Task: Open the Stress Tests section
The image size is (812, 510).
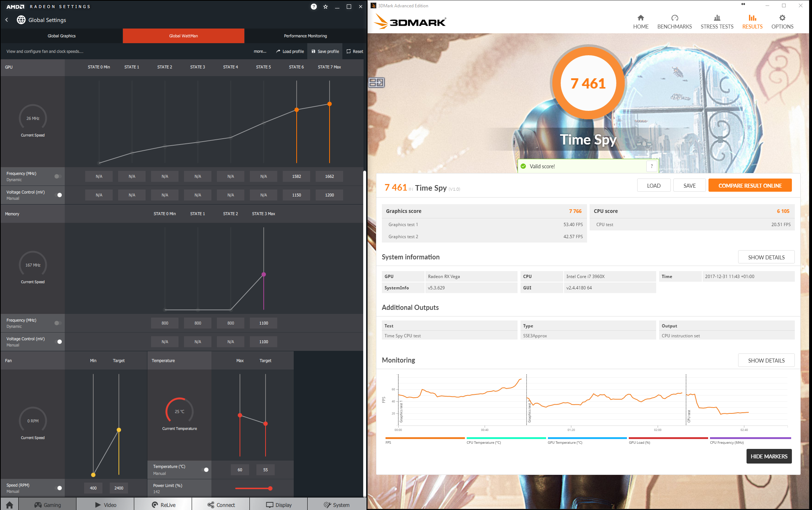Action: (717, 22)
